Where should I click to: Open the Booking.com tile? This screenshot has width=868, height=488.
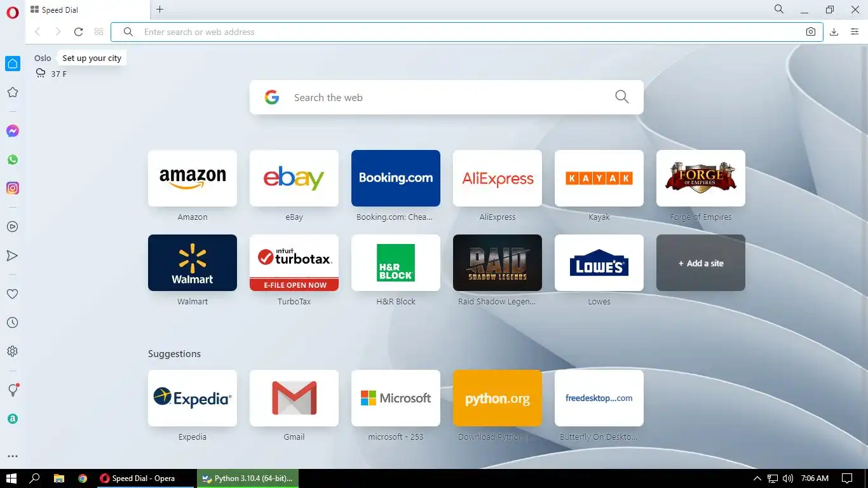[x=396, y=178]
